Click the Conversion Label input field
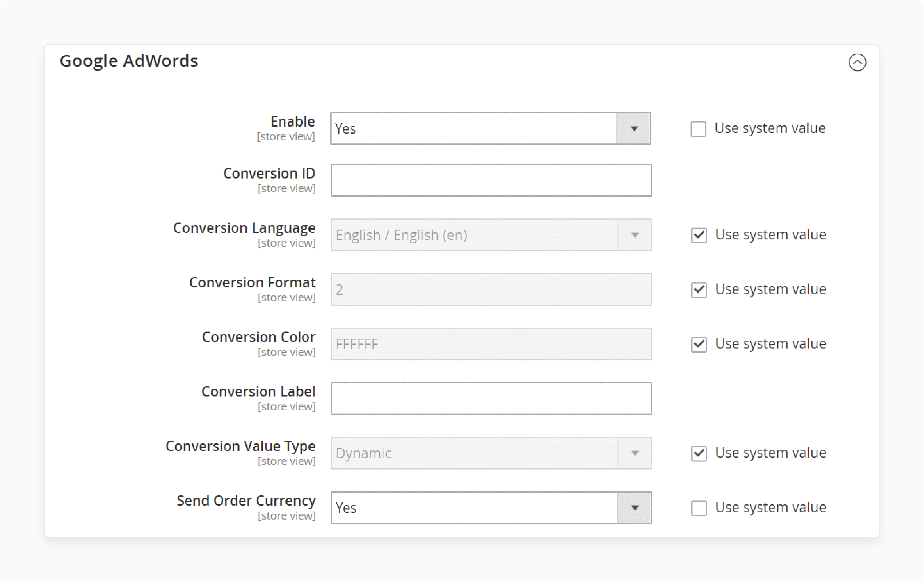This screenshot has height=582, width=924. pos(491,399)
